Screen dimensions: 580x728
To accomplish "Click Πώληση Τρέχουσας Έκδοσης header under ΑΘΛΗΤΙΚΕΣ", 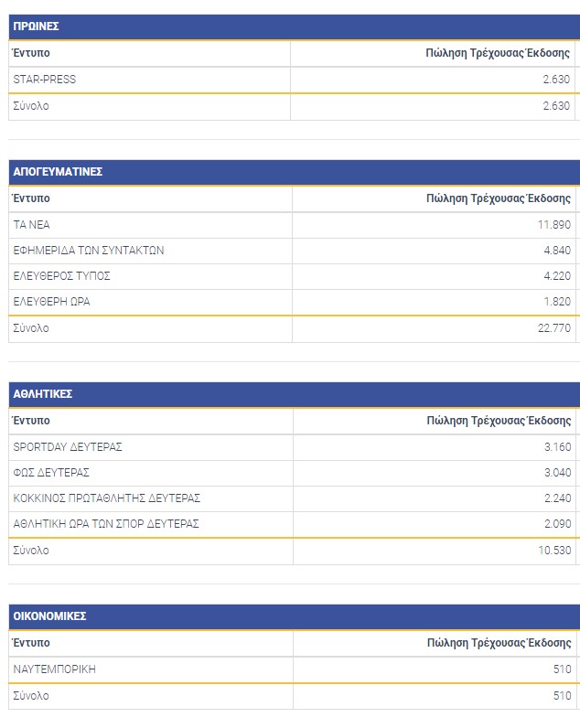I will (x=499, y=421).
